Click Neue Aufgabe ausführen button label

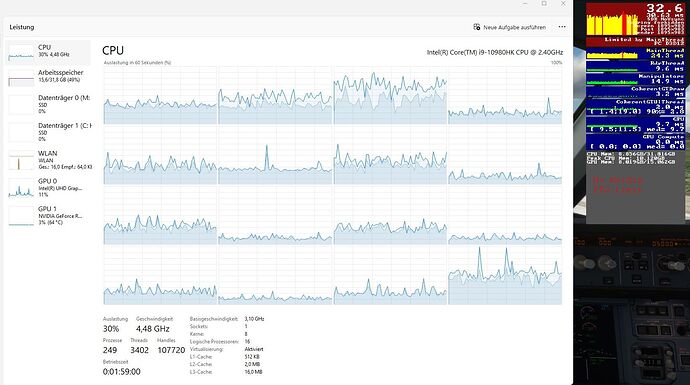(x=514, y=27)
